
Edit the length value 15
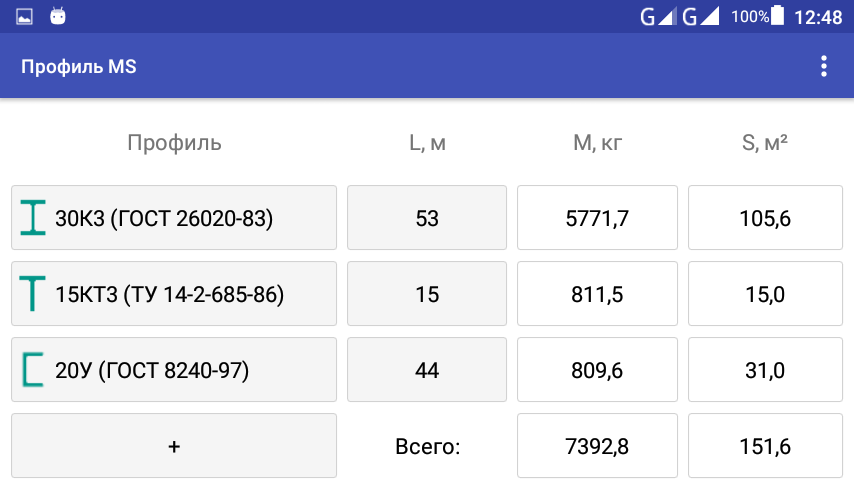tap(427, 294)
